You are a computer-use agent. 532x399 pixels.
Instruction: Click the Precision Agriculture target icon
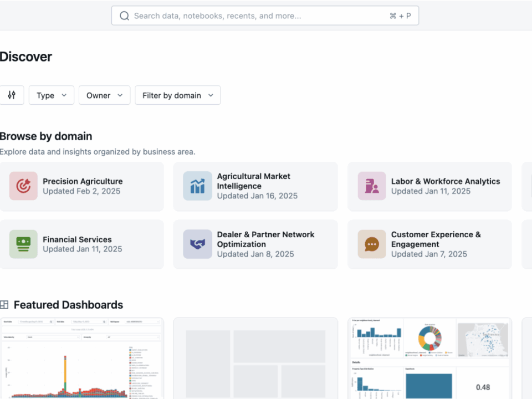[x=23, y=186]
